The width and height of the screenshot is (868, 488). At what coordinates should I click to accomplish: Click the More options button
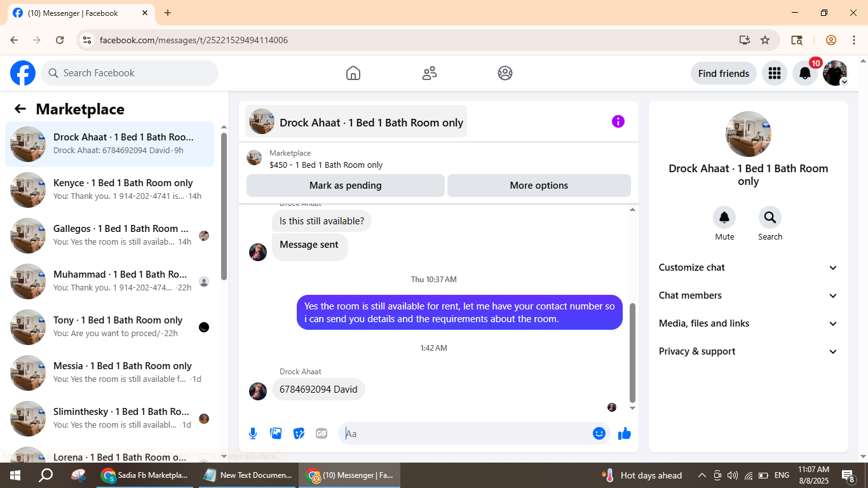(539, 186)
